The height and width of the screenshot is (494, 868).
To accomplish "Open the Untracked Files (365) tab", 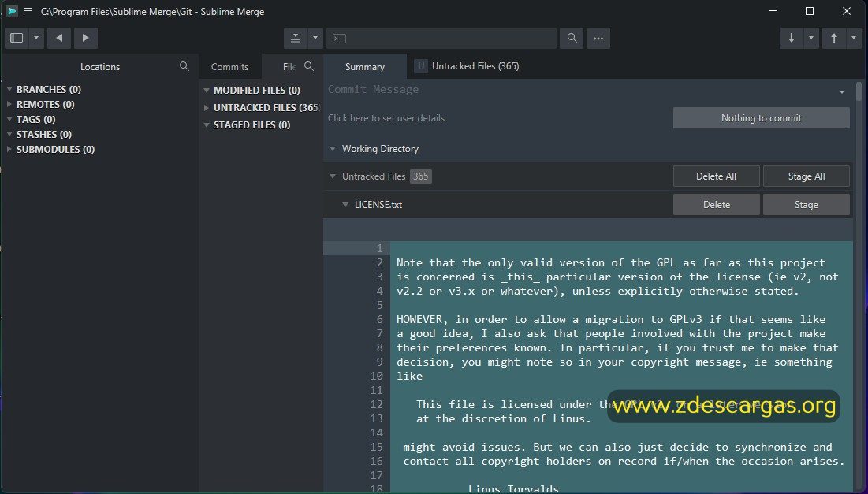I will pyautogui.click(x=475, y=66).
